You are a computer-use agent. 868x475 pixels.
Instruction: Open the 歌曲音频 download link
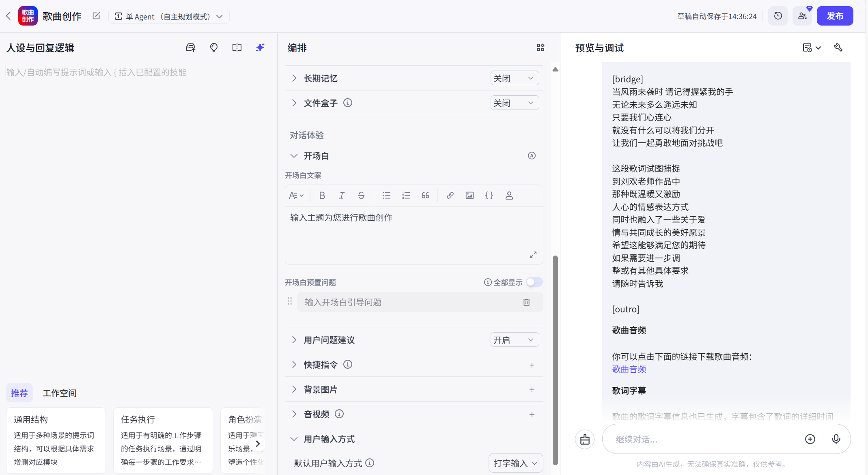(629, 369)
